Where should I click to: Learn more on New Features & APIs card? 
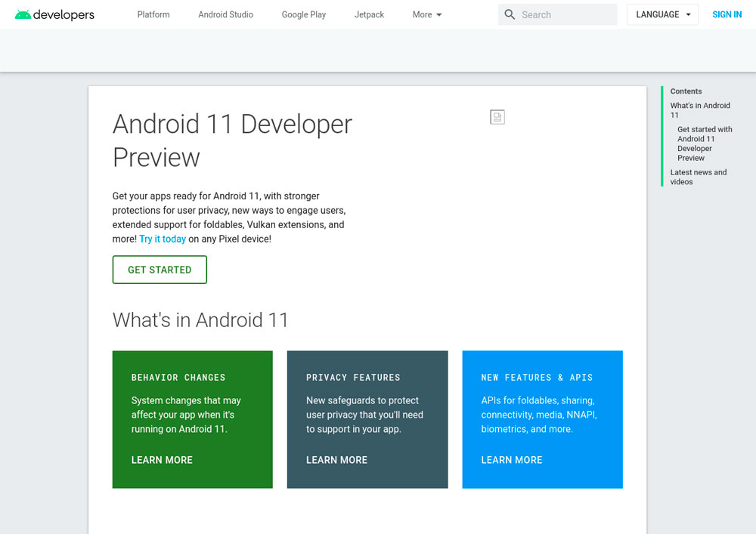(x=512, y=460)
